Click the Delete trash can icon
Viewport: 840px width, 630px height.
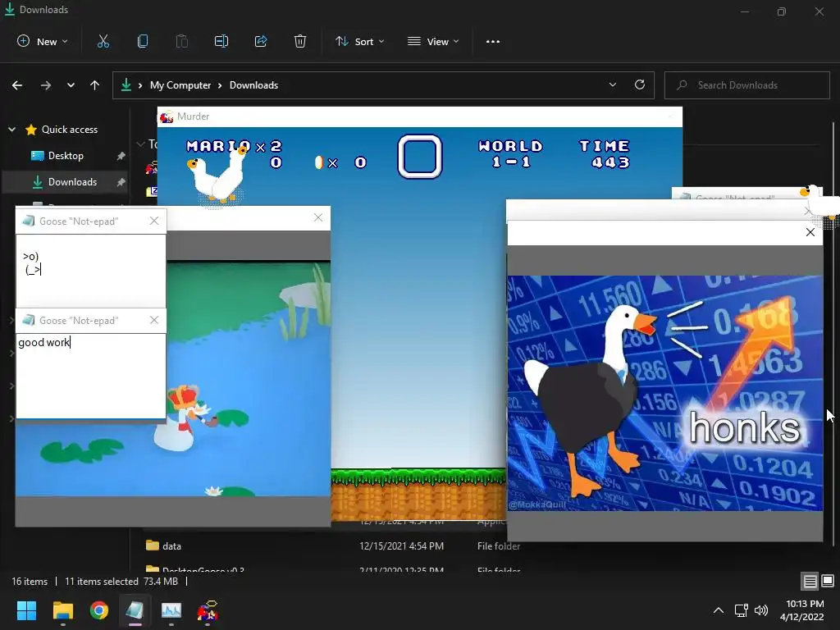(x=300, y=41)
